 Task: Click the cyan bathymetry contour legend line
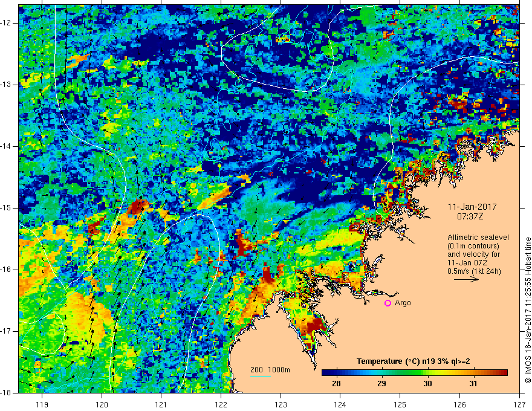(261, 376)
